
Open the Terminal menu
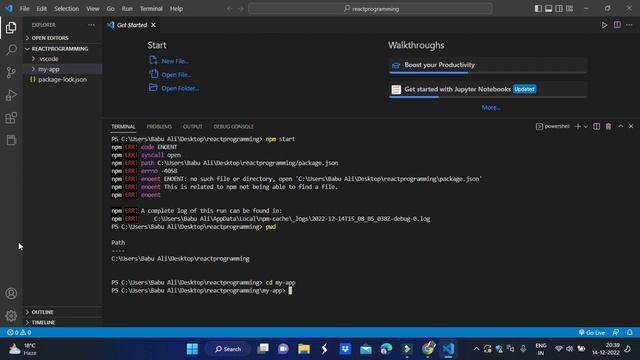click(x=151, y=9)
